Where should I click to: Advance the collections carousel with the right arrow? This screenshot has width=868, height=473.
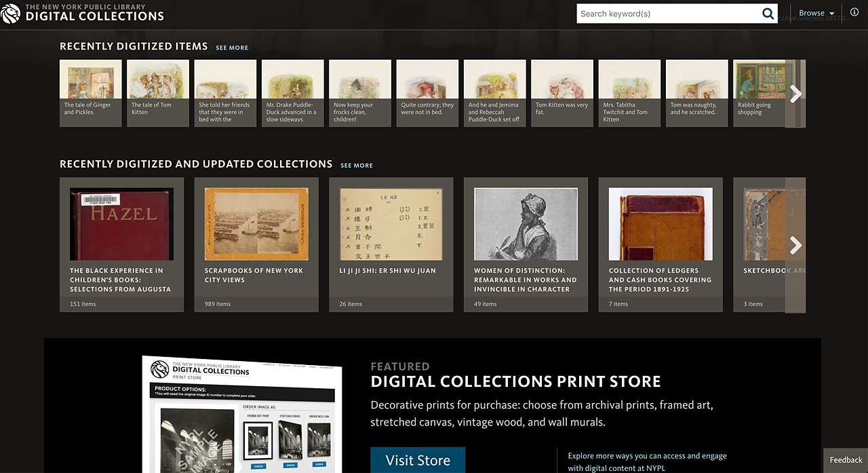click(795, 245)
